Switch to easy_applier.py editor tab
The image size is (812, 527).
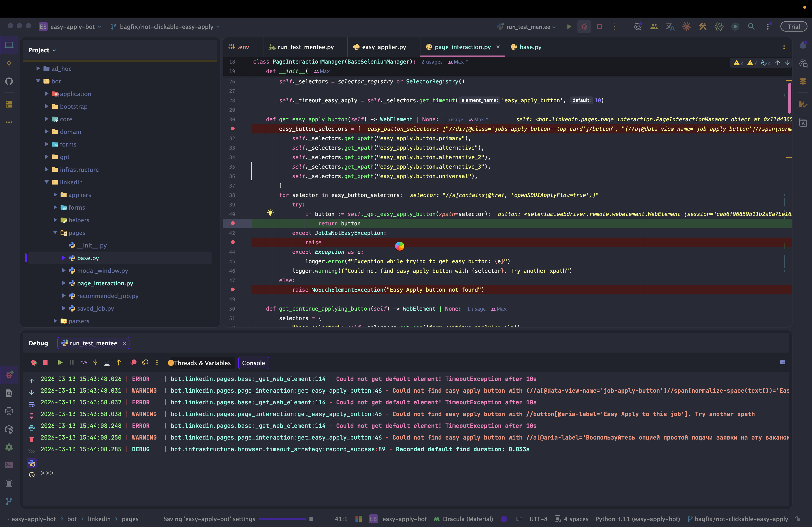tap(383, 47)
